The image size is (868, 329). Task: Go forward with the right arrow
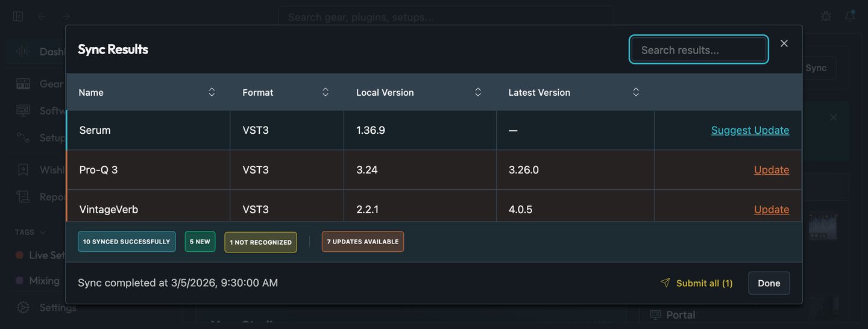(66, 16)
